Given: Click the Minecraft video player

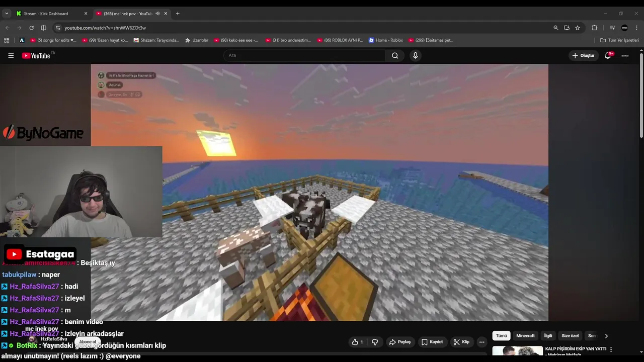Looking at the screenshot, I should click(319, 193).
